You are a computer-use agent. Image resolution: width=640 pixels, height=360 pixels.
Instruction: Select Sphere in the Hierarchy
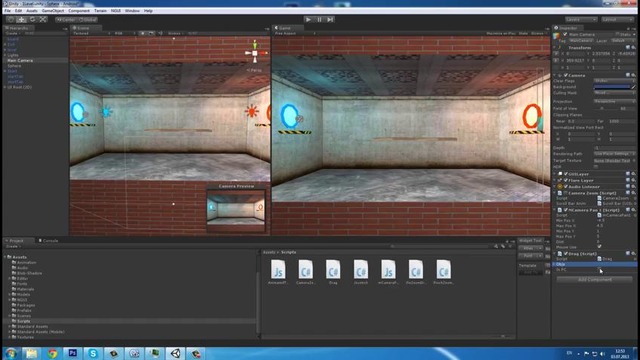coord(14,66)
